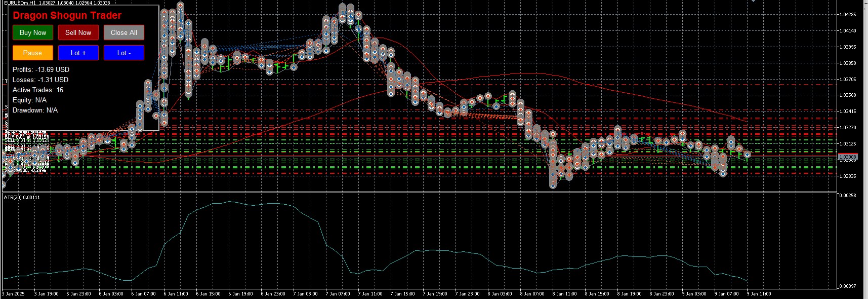Click the 1.03125 price scale label
868x299 pixels.
[x=848, y=143]
